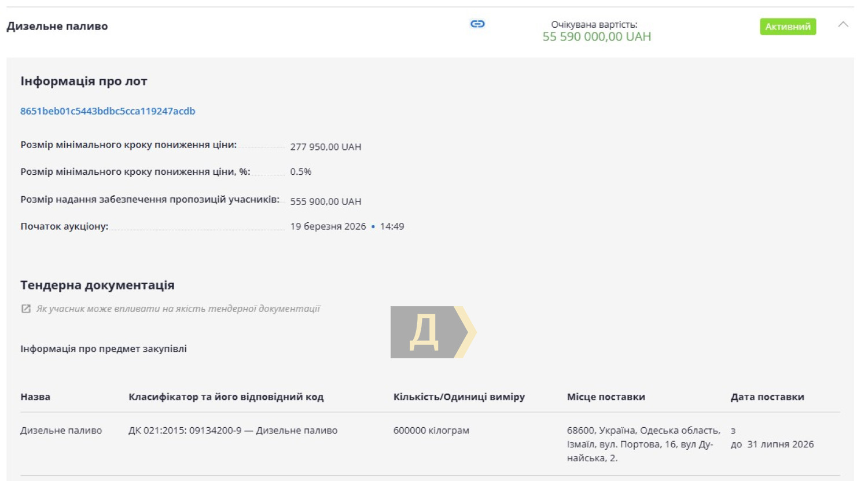Click the chain link icon beside lot title
Screen dimensions: 868x481
click(x=477, y=24)
